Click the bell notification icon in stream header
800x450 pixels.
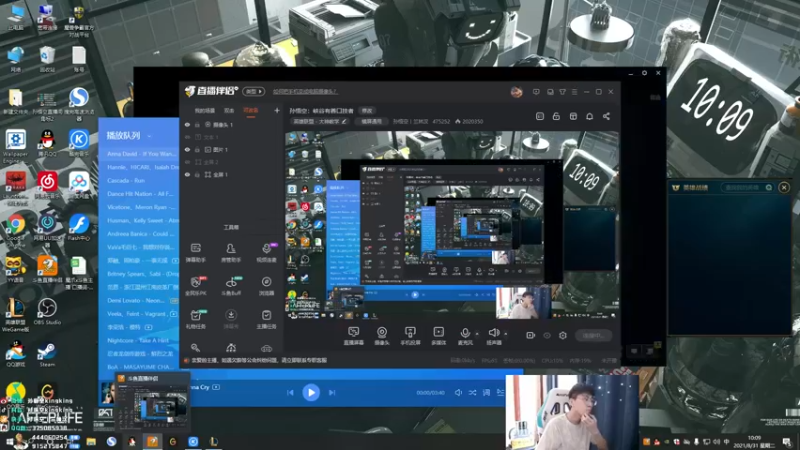point(589,116)
